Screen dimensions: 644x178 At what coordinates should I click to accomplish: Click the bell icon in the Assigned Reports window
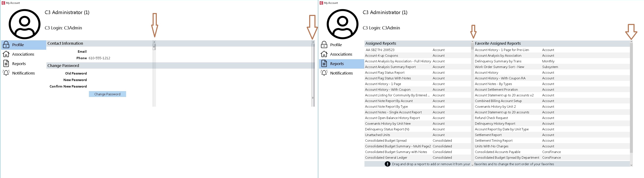click(x=324, y=73)
